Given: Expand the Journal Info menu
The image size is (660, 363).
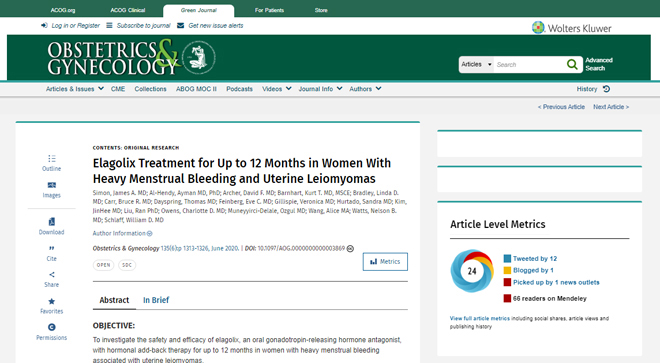Looking at the screenshot, I should pos(320,89).
